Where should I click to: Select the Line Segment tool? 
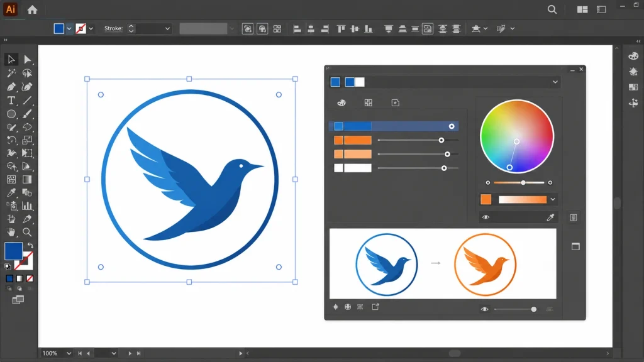click(x=27, y=100)
